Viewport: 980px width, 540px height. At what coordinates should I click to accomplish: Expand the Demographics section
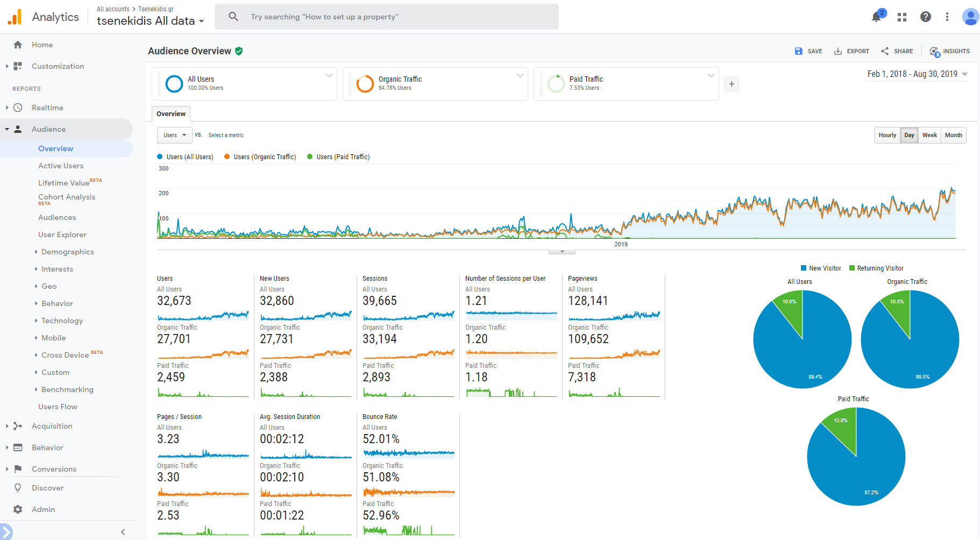coord(67,252)
